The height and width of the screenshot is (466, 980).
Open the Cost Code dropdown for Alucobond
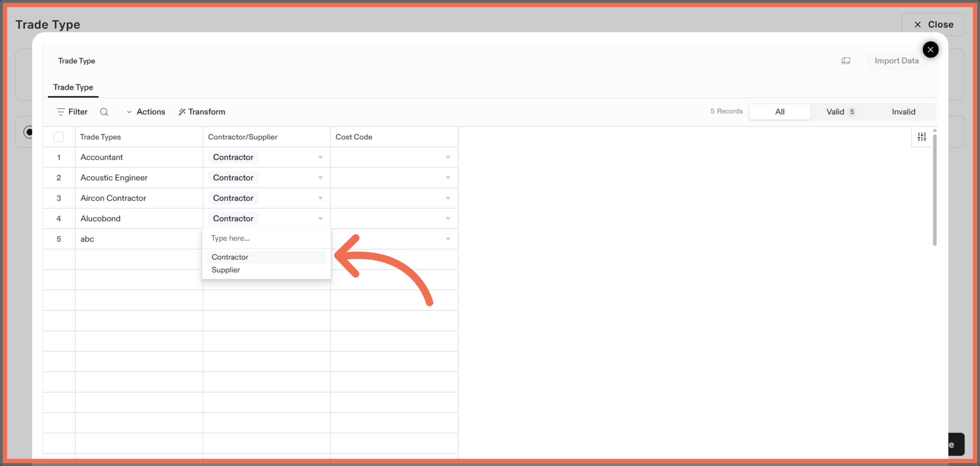point(448,219)
